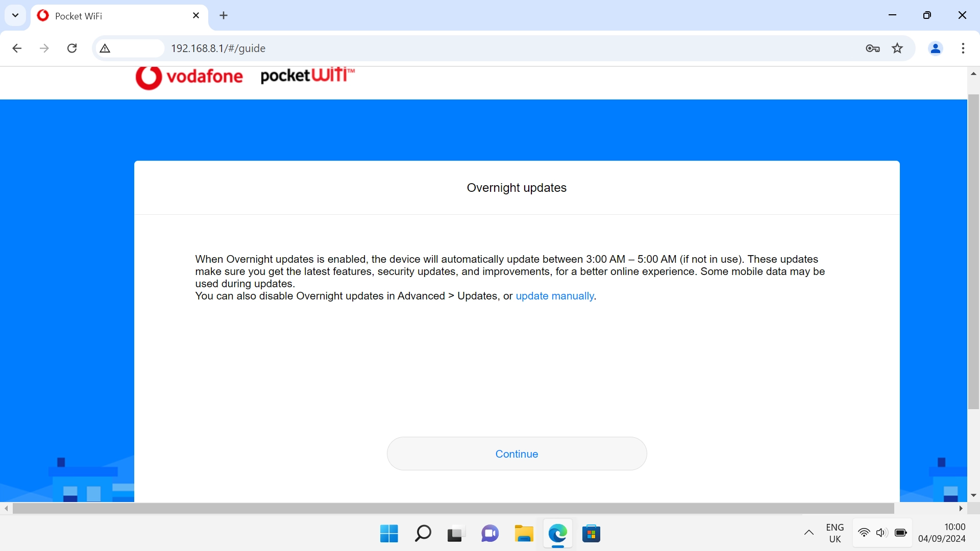The image size is (980, 551).
Task: Bookmark this page with the star icon
Action: click(897, 48)
